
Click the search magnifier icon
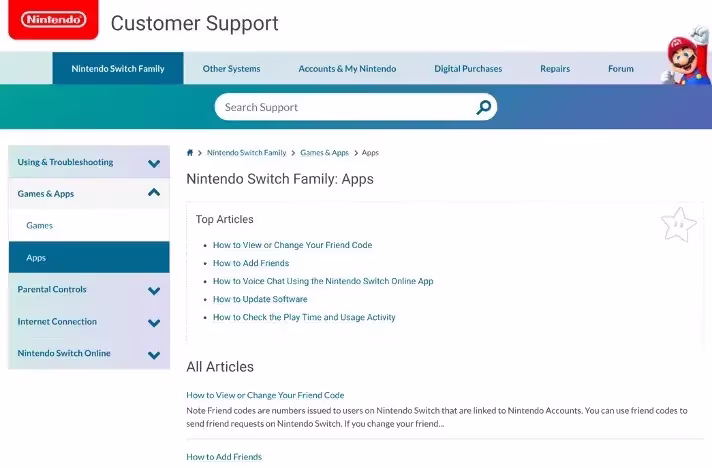(484, 107)
